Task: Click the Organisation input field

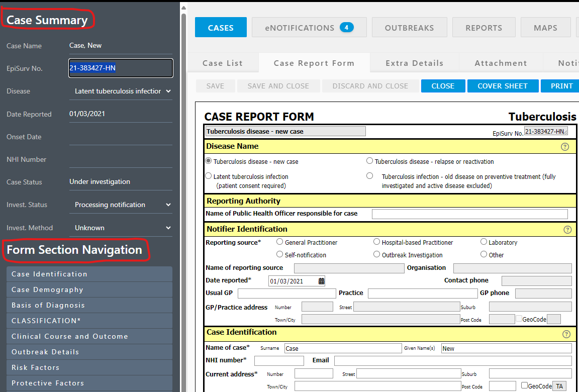Action: (x=513, y=268)
